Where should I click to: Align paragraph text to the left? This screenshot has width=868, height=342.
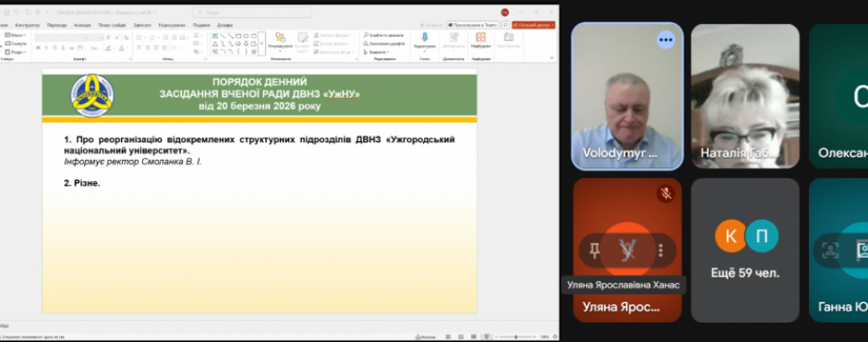139,48
